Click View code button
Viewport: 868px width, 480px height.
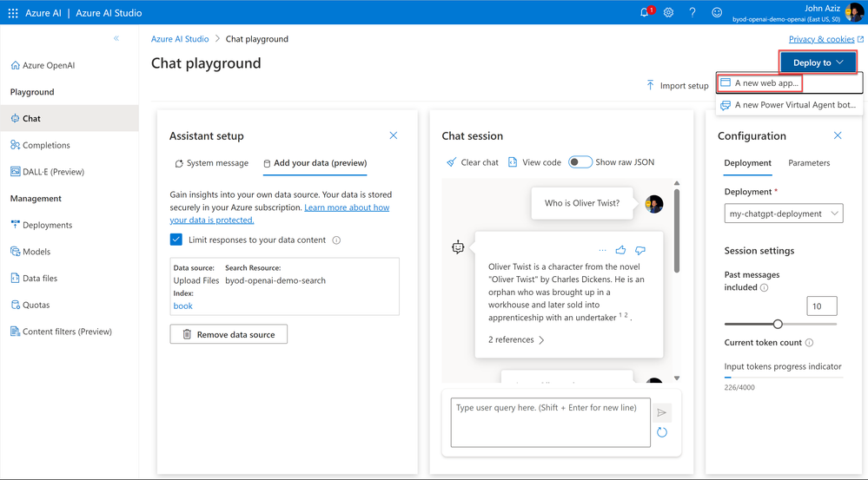[534, 162]
